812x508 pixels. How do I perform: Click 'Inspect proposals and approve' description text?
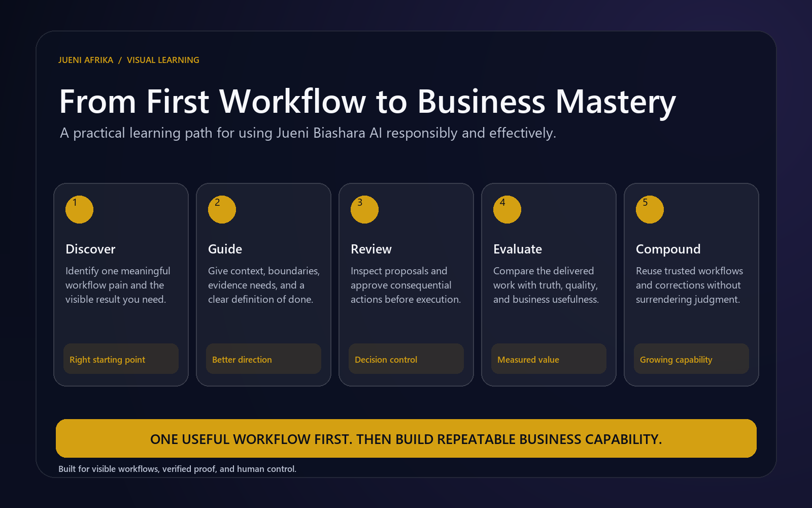(405, 285)
